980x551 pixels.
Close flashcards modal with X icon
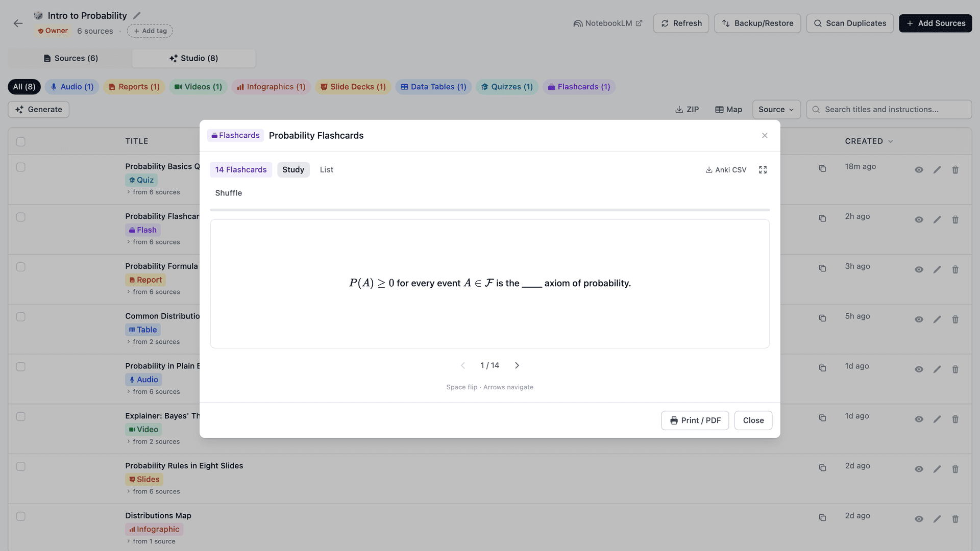(765, 136)
